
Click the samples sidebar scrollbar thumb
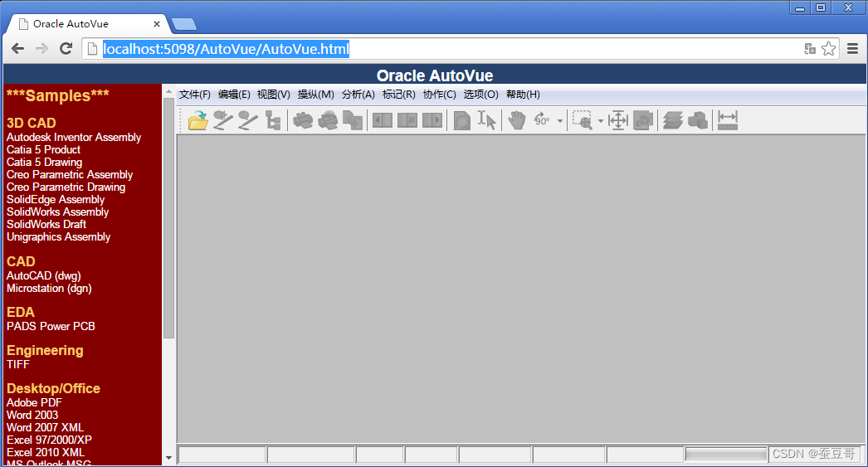(x=168, y=218)
